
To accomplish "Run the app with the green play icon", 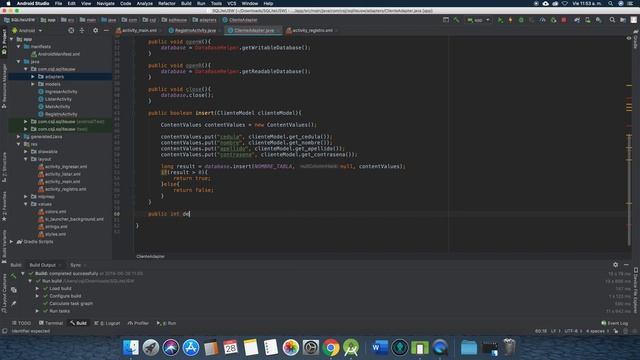I will 500,20.
